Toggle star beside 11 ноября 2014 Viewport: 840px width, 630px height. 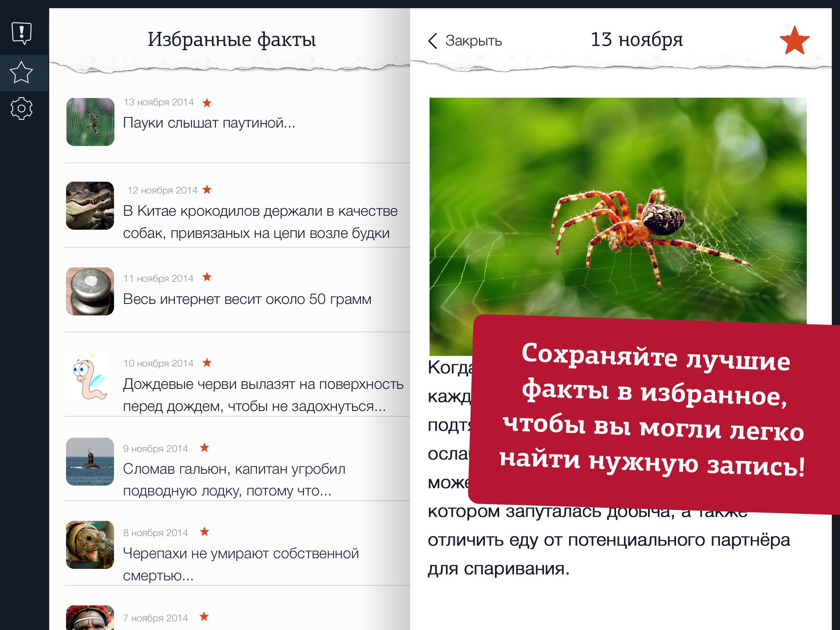coord(207,277)
